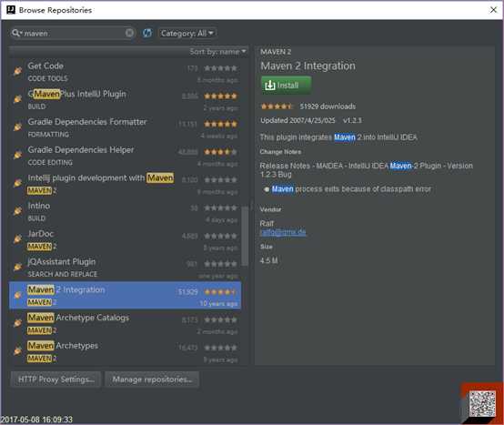Select GMavenPlus IntelliJ Plugin row title
The width and height of the screenshot is (504, 425).
[76, 94]
